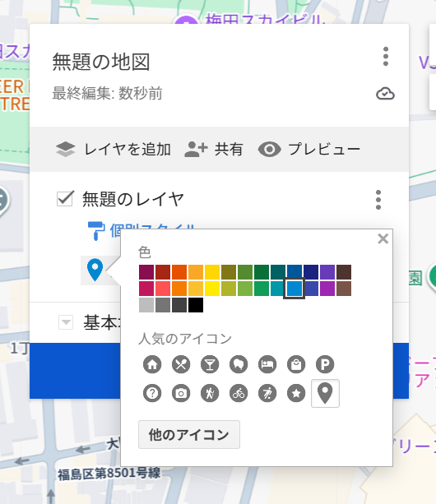
Task: Pick the dark red-brown swatch in top row
Action: coord(163,272)
